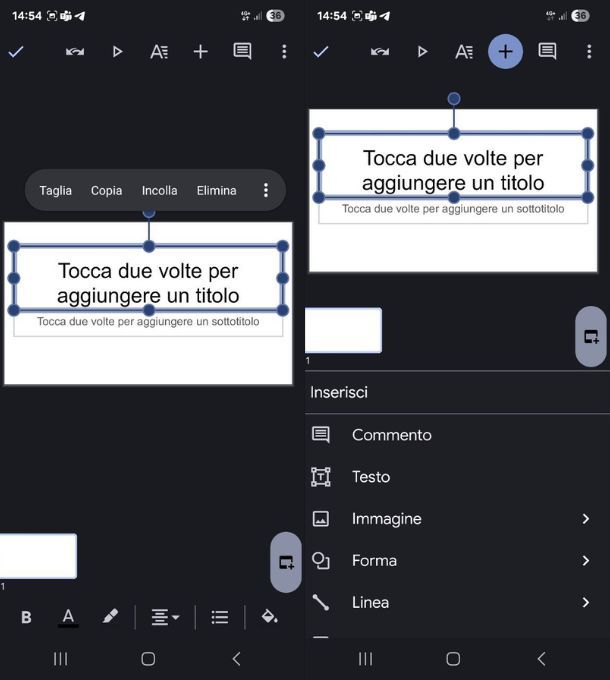
Task: Tap Commento speech bubble icon
Action: coord(321,435)
